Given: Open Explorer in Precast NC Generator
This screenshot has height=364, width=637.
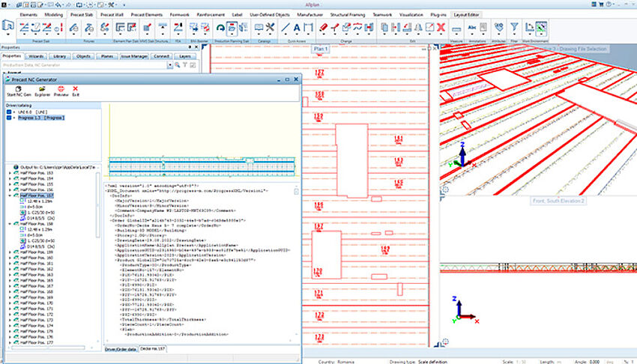Looking at the screenshot, I should click(40, 90).
